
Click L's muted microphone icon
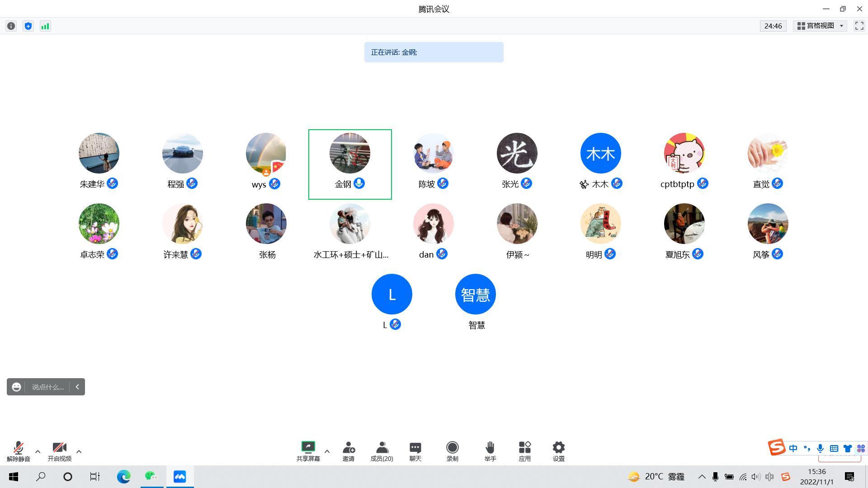point(395,324)
